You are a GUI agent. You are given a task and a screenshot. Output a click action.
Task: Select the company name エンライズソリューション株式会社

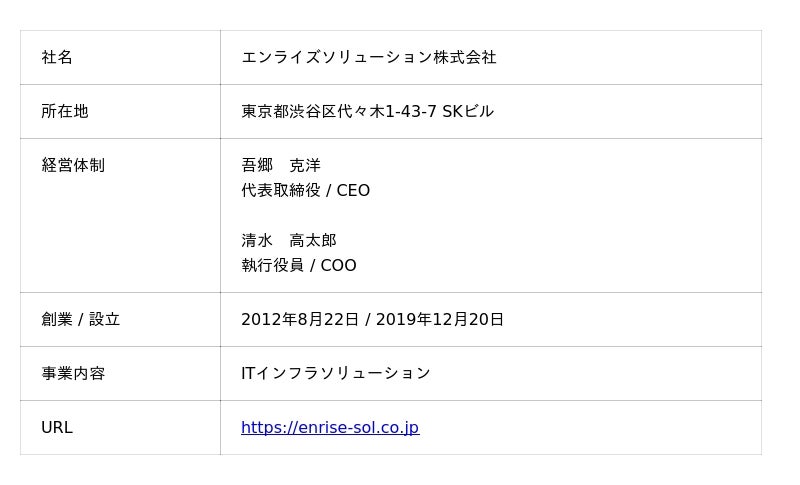point(368,57)
